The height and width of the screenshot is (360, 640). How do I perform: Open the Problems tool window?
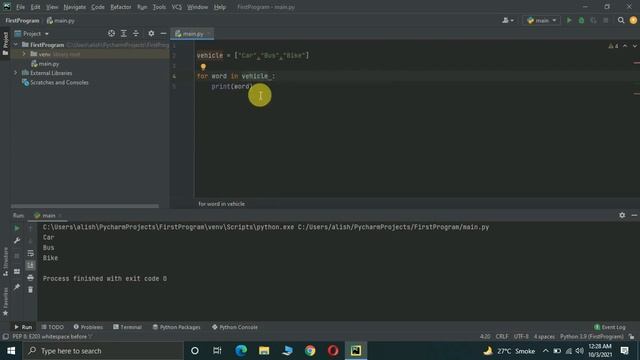(88, 327)
